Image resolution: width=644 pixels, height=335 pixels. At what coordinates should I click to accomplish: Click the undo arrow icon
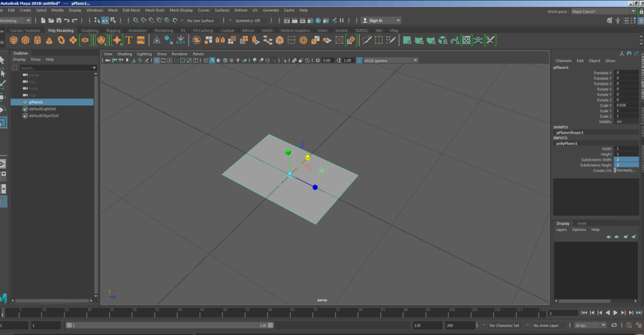pyautogui.click(x=67, y=20)
